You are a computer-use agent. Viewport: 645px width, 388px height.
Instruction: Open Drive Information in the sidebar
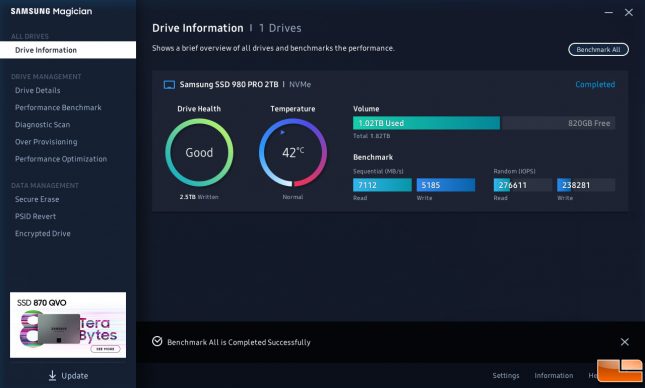click(x=68, y=50)
